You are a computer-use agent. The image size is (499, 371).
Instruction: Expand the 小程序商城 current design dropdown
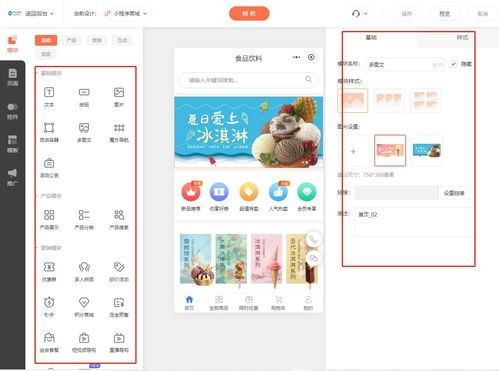pyautogui.click(x=126, y=14)
